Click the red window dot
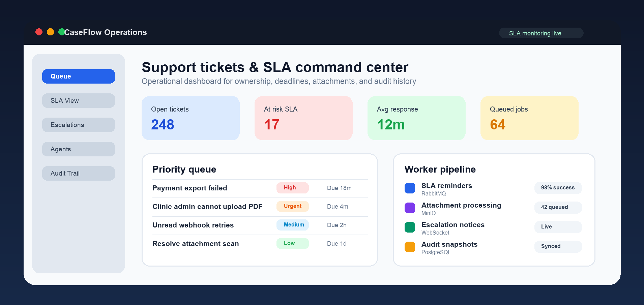 (x=39, y=32)
